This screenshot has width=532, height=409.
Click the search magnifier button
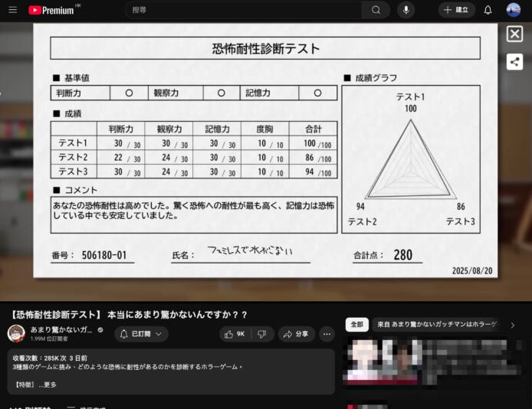[376, 10]
